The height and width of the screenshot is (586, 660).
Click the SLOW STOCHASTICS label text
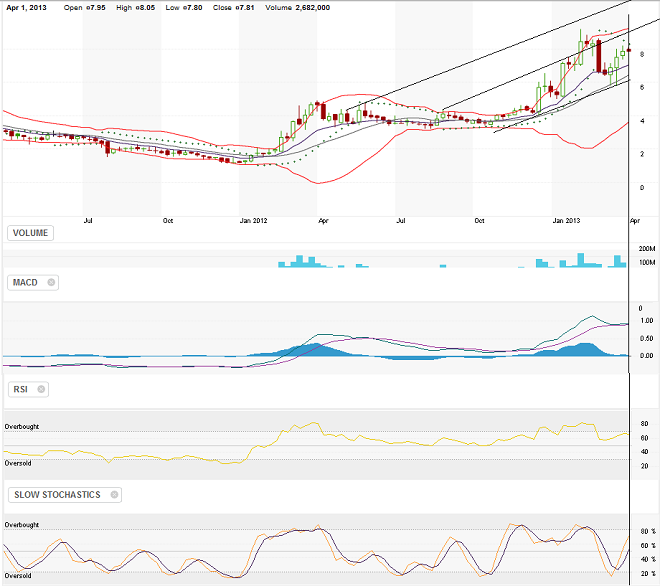tap(56, 494)
